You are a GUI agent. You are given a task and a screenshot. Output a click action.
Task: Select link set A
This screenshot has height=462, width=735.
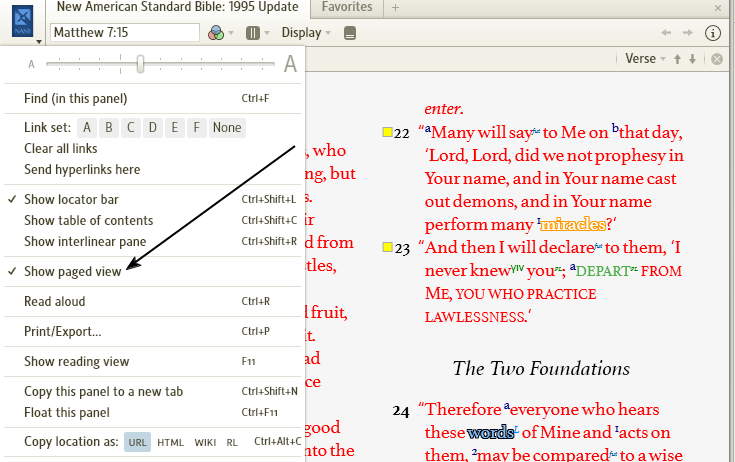pos(87,127)
